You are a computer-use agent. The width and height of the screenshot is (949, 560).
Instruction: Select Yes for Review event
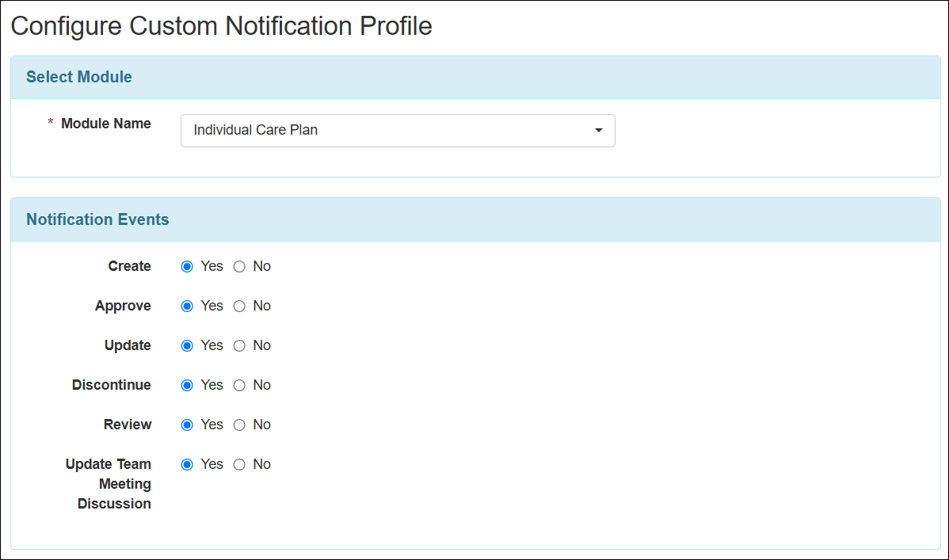click(187, 425)
